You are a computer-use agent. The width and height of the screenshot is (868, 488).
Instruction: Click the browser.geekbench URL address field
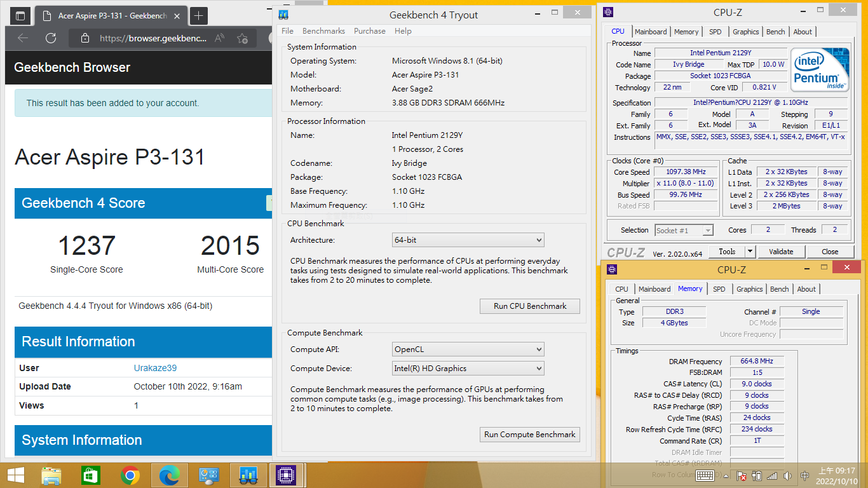pos(153,38)
